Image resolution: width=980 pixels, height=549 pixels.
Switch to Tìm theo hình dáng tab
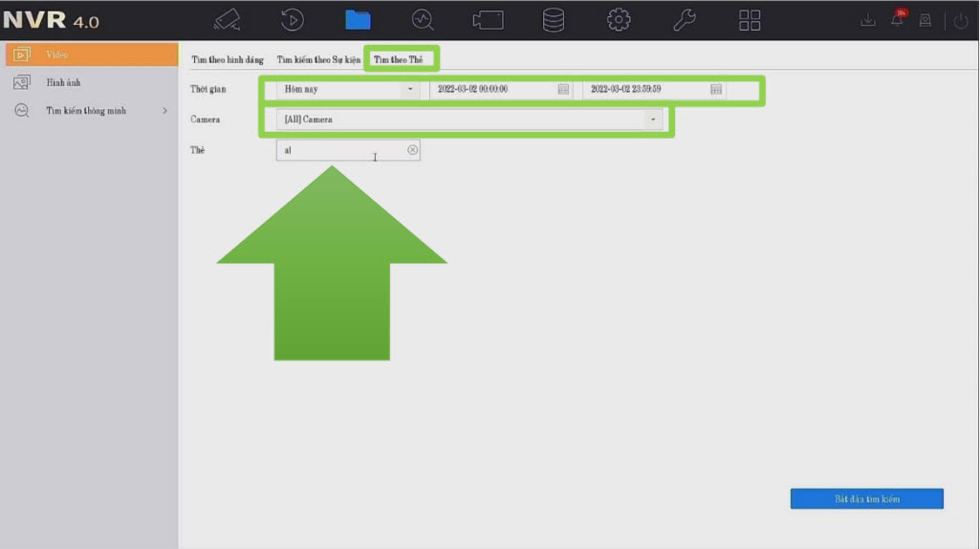point(228,59)
